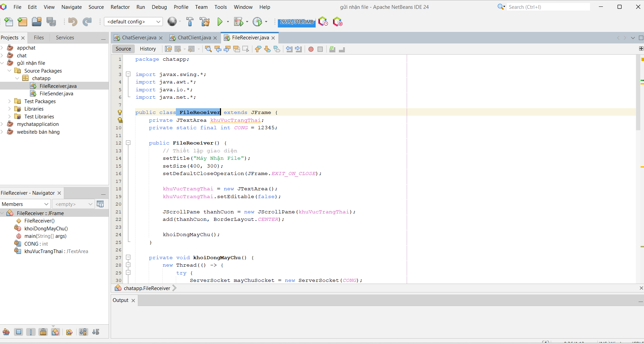Click the New Project icon
The height and width of the screenshot is (344, 644).
point(22,22)
